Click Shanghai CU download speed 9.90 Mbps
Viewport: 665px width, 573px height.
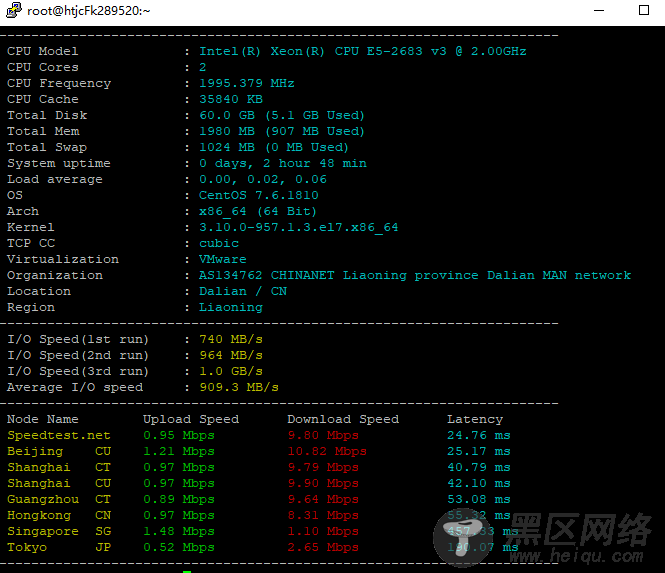323,484
